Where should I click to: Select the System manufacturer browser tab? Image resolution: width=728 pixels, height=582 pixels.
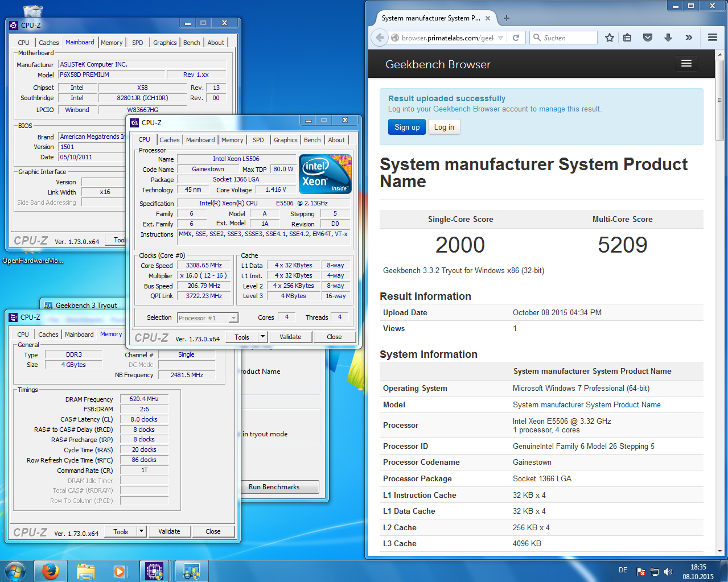pyautogui.click(x=431, y=18)
